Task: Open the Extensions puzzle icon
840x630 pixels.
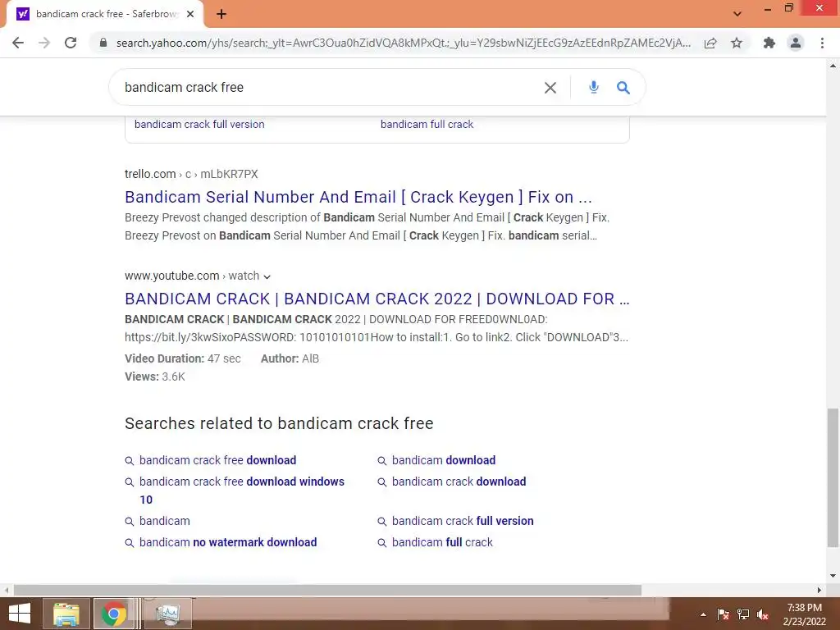Action: [x=769, y=43]
